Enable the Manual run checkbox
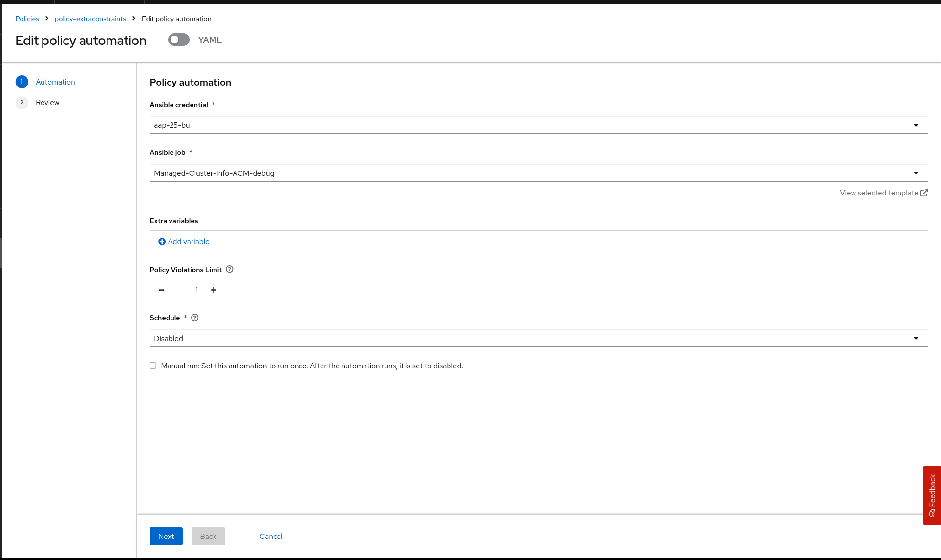Screen dimensions: 941x560 (153, 366)
